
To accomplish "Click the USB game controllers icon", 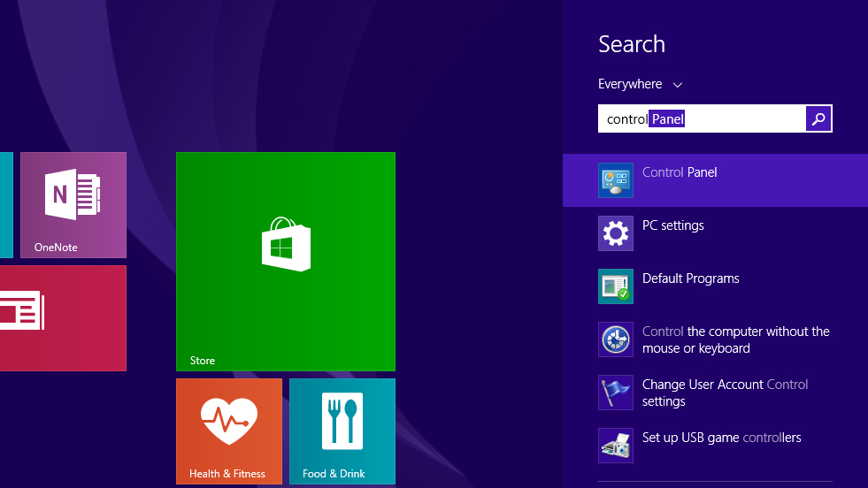I will [616, 446].
